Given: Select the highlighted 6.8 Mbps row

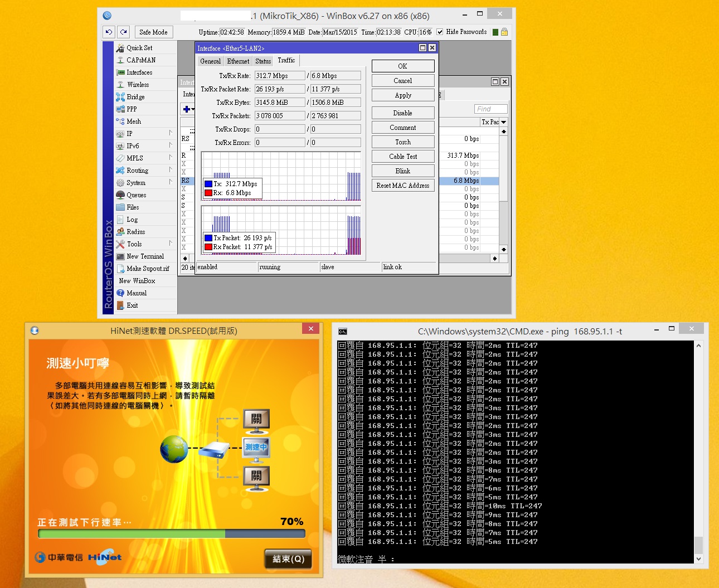Looking at the screenshot, I should click(x=469, y=181).
